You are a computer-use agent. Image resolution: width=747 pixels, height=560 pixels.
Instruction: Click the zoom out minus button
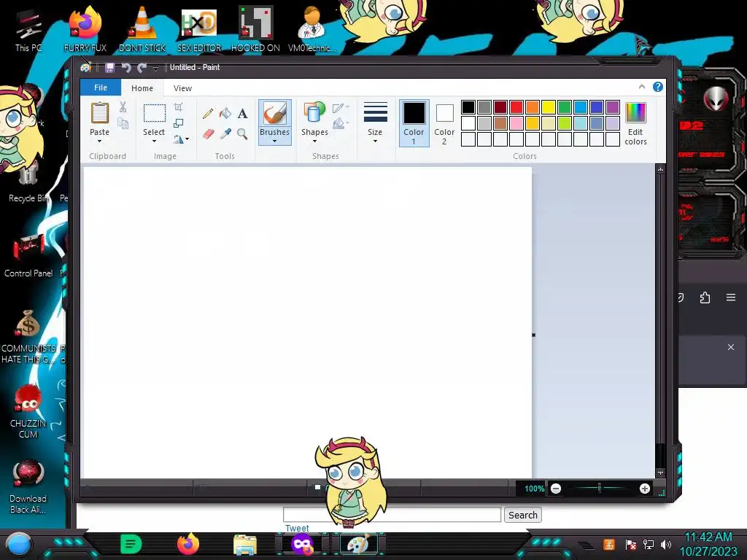[x=555, y=489]
